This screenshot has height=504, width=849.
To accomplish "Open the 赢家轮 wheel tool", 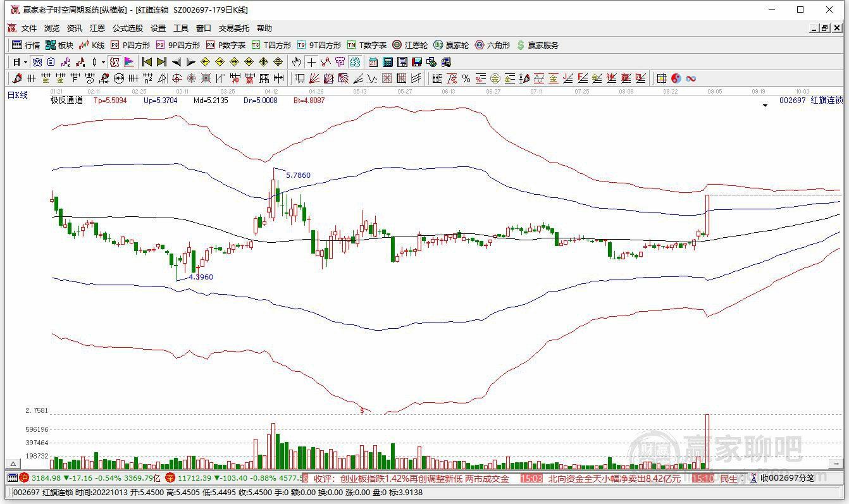I will click(451, 45).
